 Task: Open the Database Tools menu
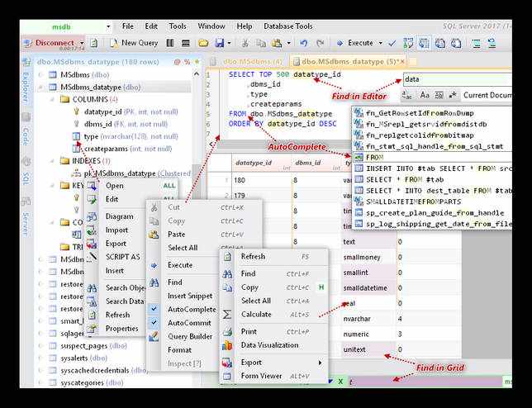(x=288, y=26)
